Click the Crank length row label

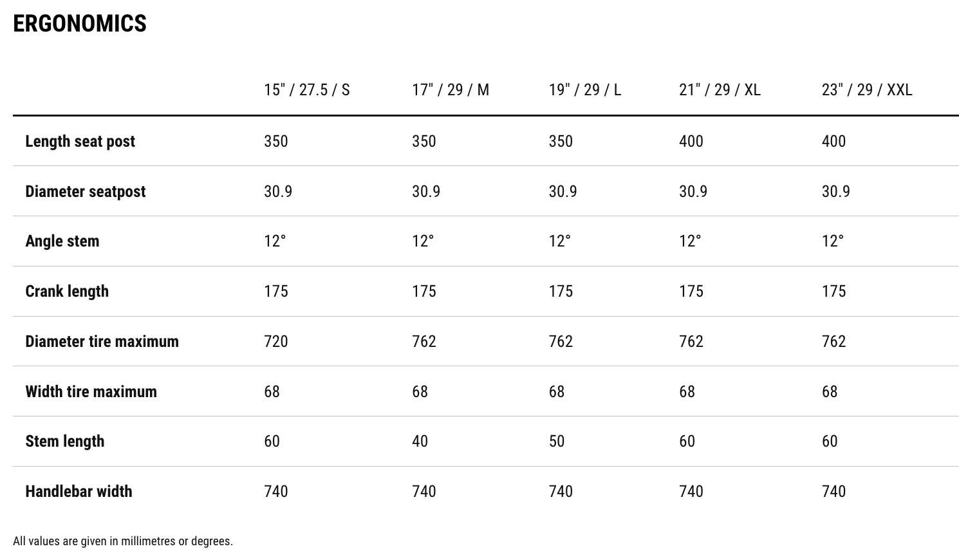[67, 292]
